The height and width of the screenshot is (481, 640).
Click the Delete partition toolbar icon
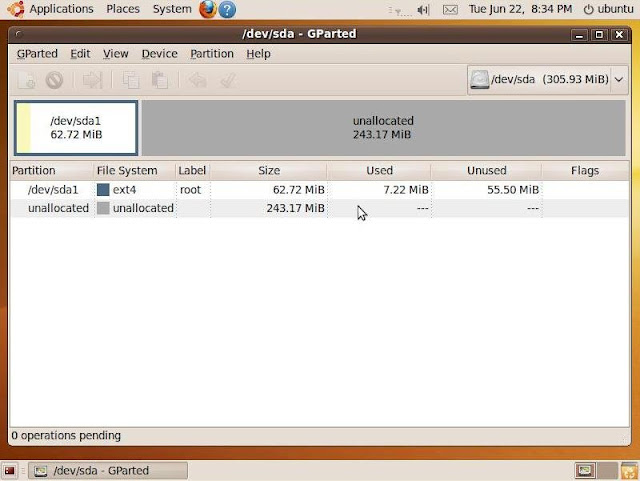point(54,80)
